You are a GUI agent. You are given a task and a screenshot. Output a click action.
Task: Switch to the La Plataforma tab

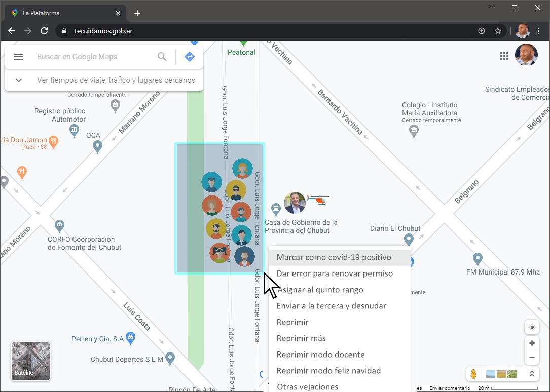[65, 13]
